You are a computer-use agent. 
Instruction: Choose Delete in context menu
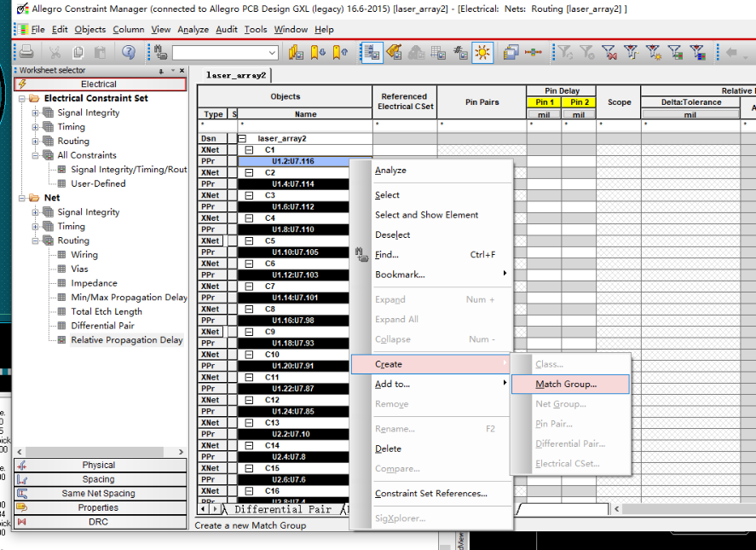430,449
